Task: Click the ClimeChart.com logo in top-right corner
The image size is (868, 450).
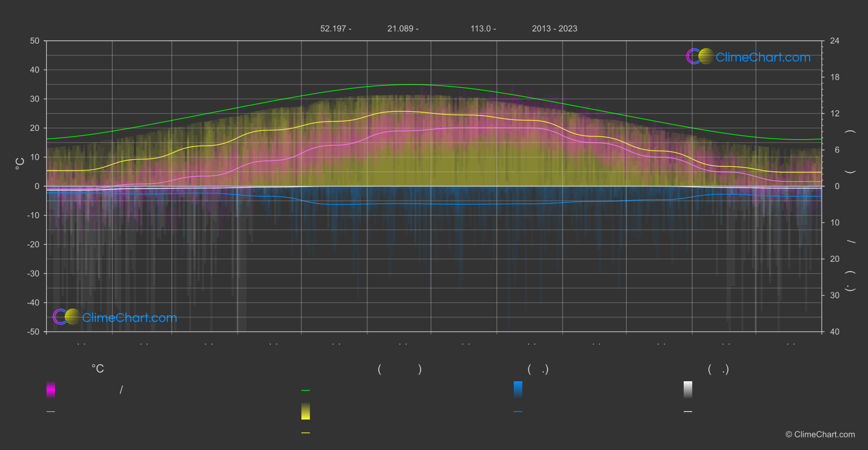Action: click(x=748, y=57)
